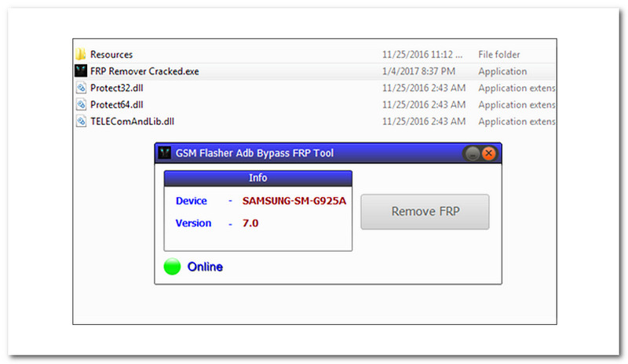Click the GSM Flasher Adb Bypass FRP Tool title

click(254, 153)
